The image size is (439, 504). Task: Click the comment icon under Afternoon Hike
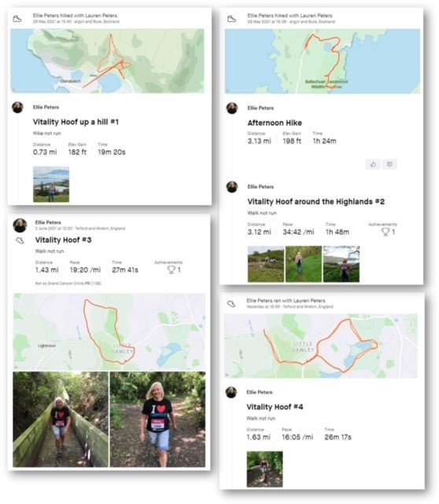tap(389, 165)
